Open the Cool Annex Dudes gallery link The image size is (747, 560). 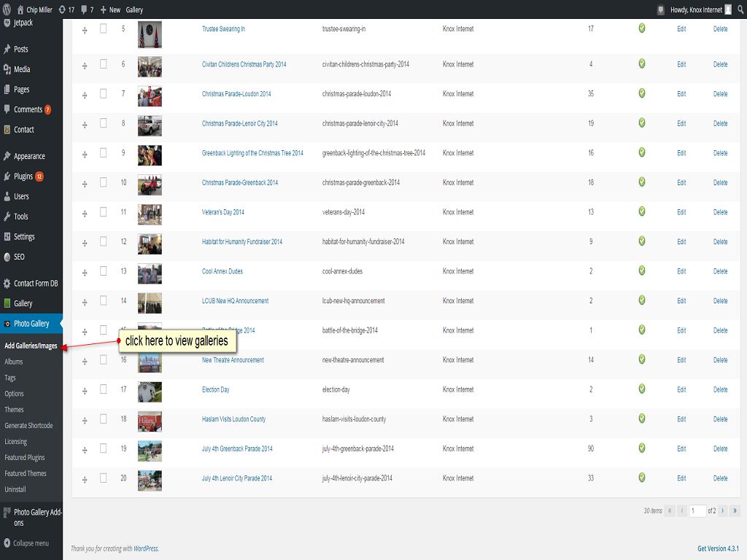click(222, 271)
